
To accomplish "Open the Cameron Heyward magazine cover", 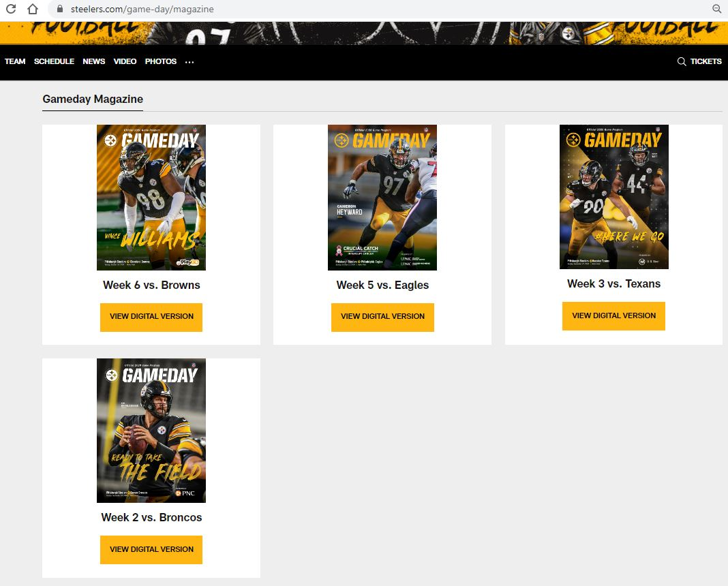I will pyautogui.click(x=382, y=198).
